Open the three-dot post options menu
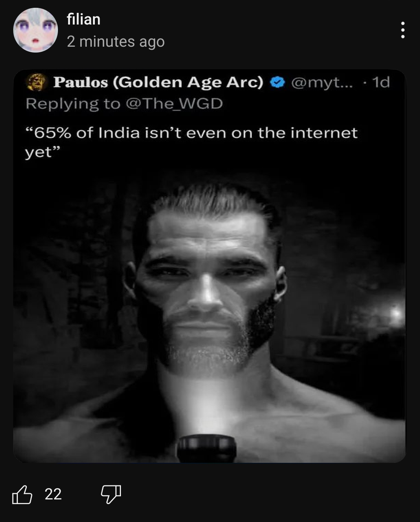Viewport: 420px width, 522px height. 402,30
